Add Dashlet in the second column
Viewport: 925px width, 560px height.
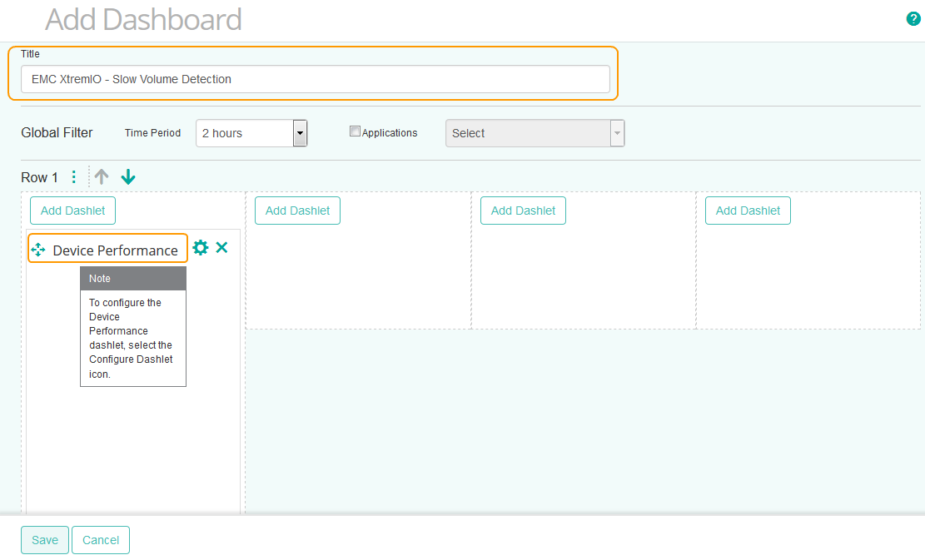click(297, 211)
